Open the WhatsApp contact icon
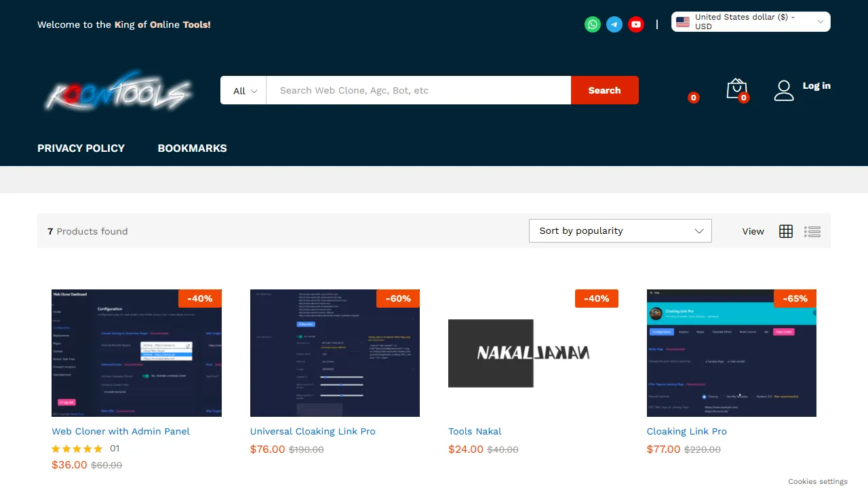This screenshot has width=868, height=488. (592, 24)
